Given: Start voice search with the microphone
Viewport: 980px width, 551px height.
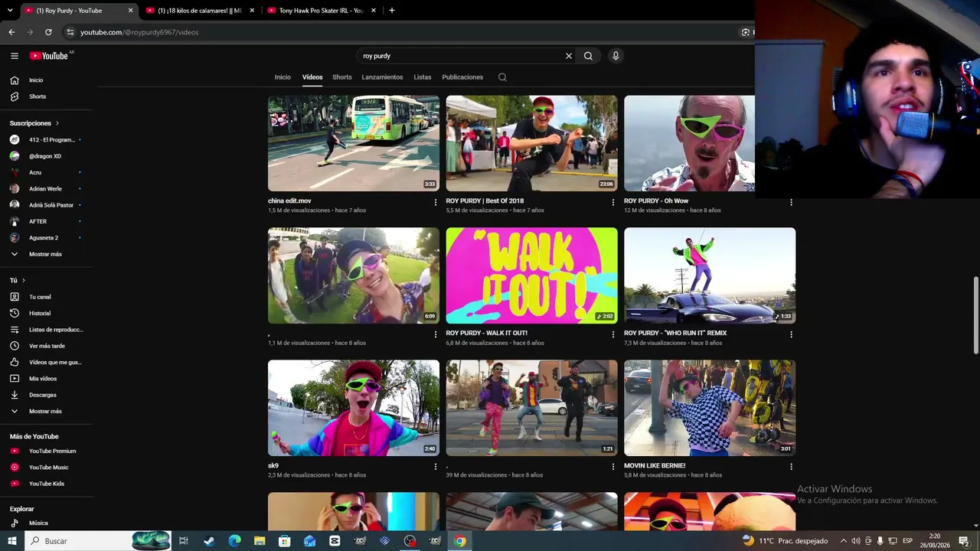Looking at the screenshot, I should click(616, 56).
